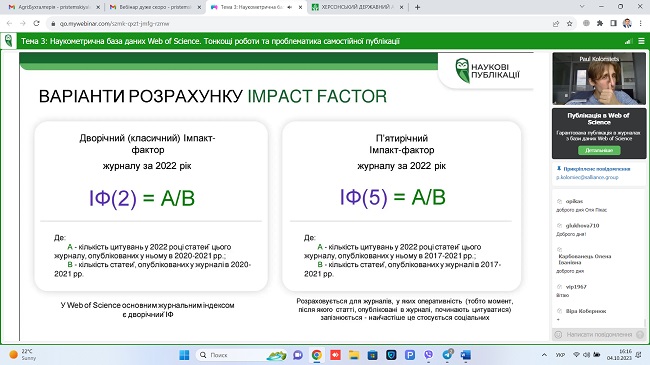
Task: Open Chrome's three-dot menu
Action: pyautogui.click(x=640, y=24)
